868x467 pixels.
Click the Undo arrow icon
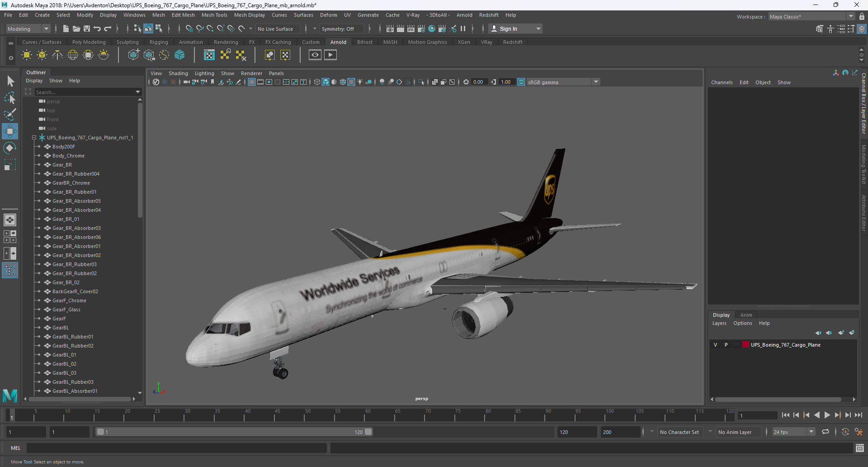97,29
